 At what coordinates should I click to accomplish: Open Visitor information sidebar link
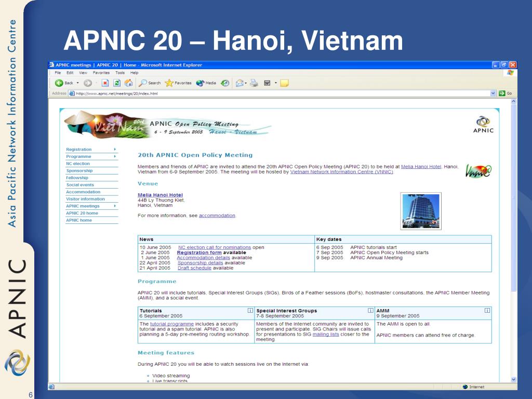[85, 199]
